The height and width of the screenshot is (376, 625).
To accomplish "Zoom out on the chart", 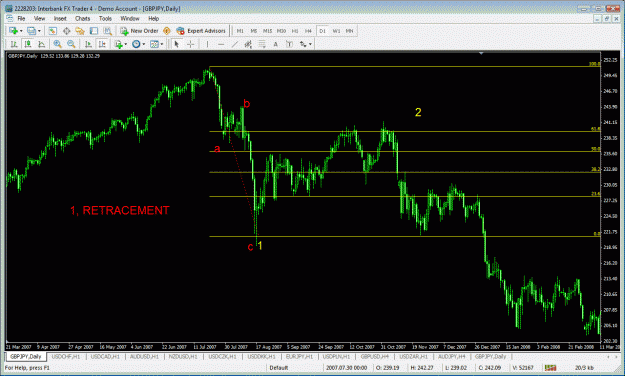I will (71, 44).
